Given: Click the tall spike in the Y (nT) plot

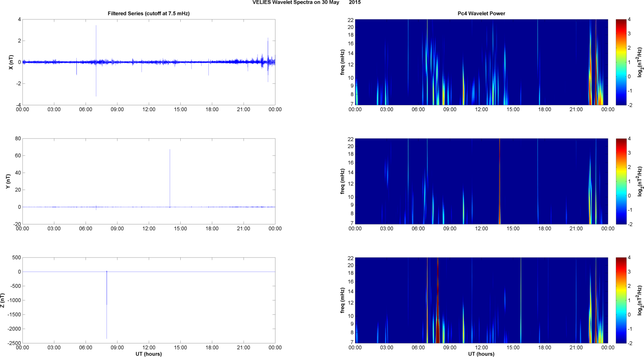Looking at the screenshot, I should tap(170, 176).
